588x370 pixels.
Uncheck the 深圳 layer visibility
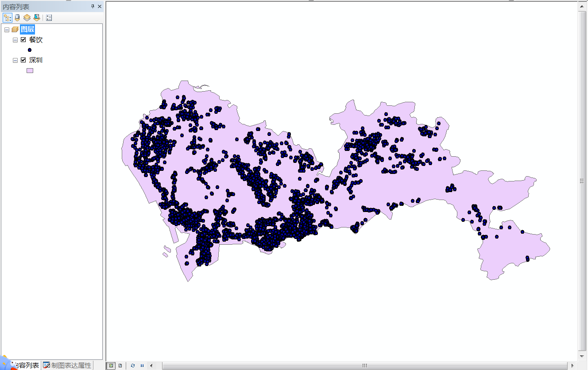point(23,60)
